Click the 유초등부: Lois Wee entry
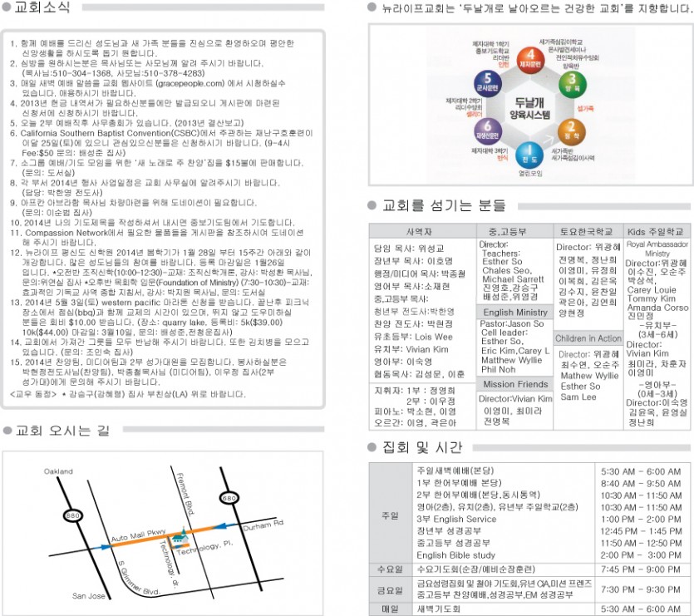This screenshot has height=616, width=694. 413,337
